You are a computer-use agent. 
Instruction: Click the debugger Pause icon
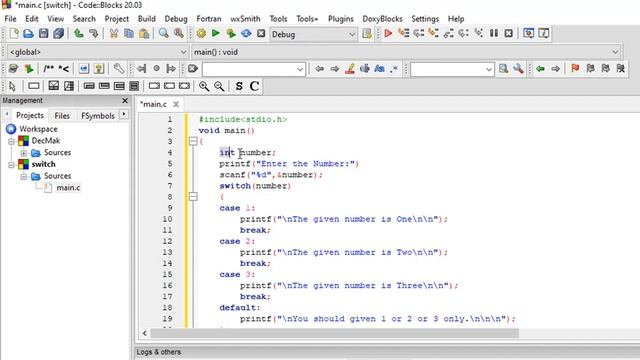point(494,33)
